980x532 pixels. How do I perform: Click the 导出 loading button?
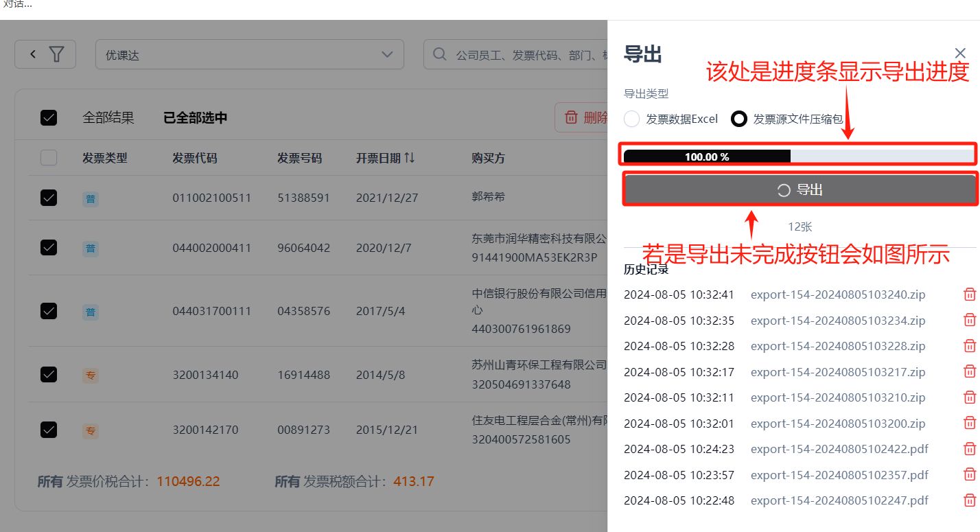[800, 190]
